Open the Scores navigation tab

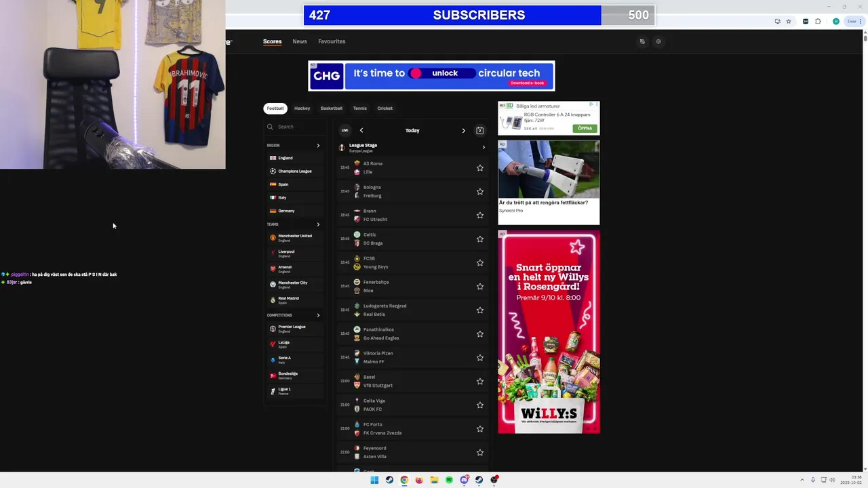pos(272,41)
